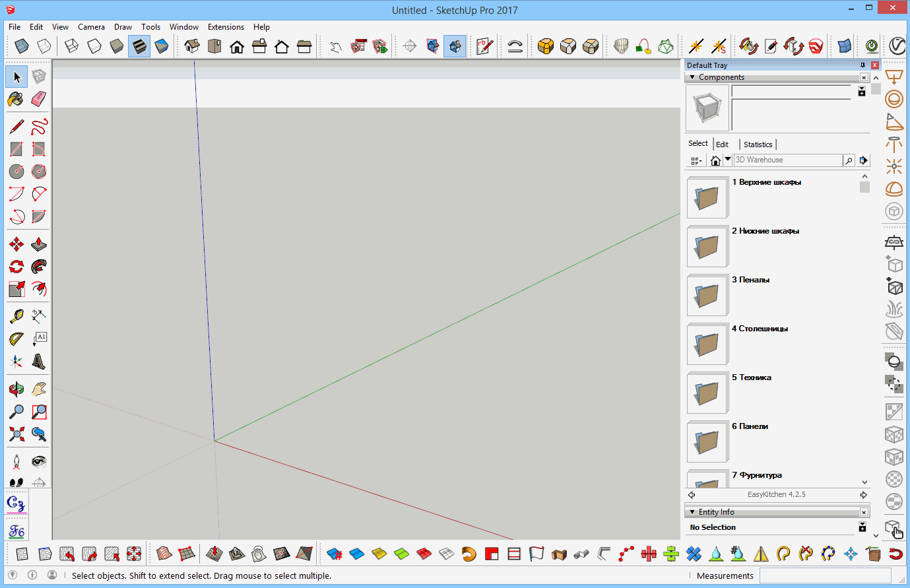Close the Components panel
The width and height of the screenshot is (910, 588).
tap(864, 77)
